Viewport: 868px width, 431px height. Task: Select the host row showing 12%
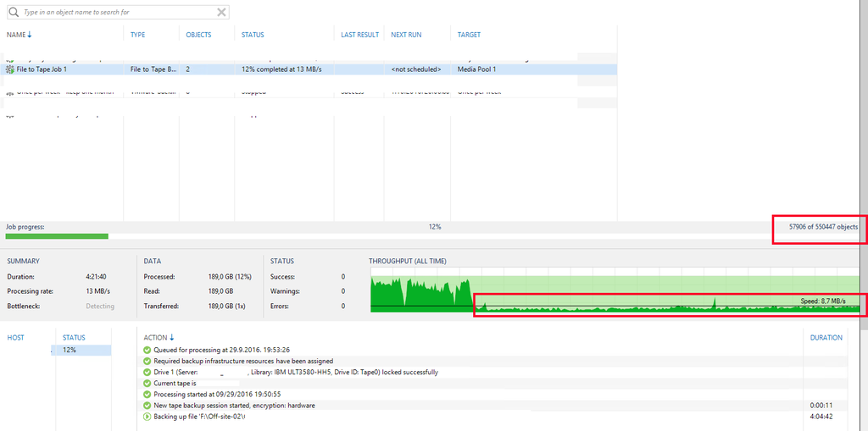click(x=81, y=351)
